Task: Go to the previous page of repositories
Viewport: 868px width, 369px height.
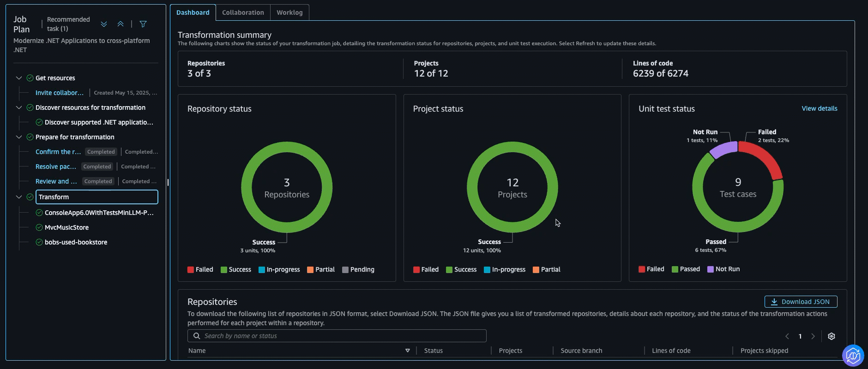Action: click(787, 336)
